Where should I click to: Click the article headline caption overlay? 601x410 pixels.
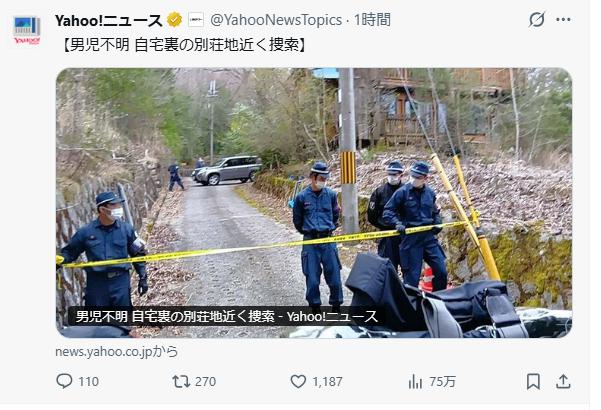[227, 317]
